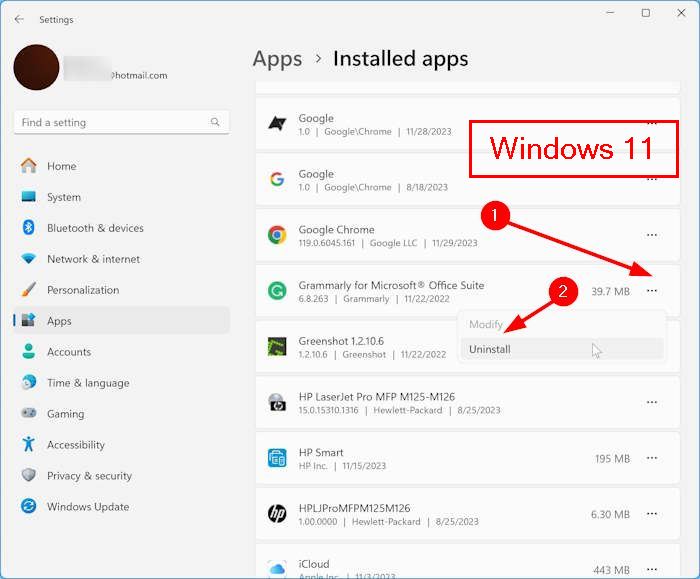Image resolution: width=700 pixels, height=579 pixels.
Task: Open Privacy & security settings
Action: 121,475
